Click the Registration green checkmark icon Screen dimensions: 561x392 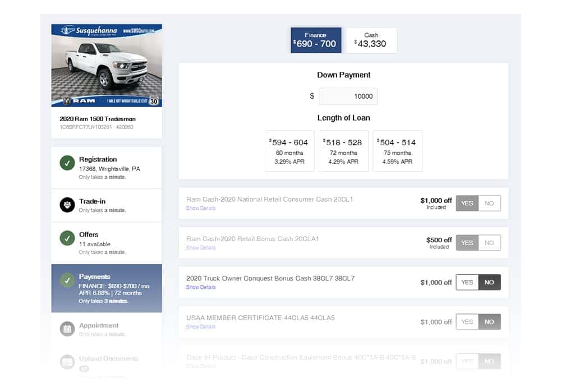pos(67,163)
